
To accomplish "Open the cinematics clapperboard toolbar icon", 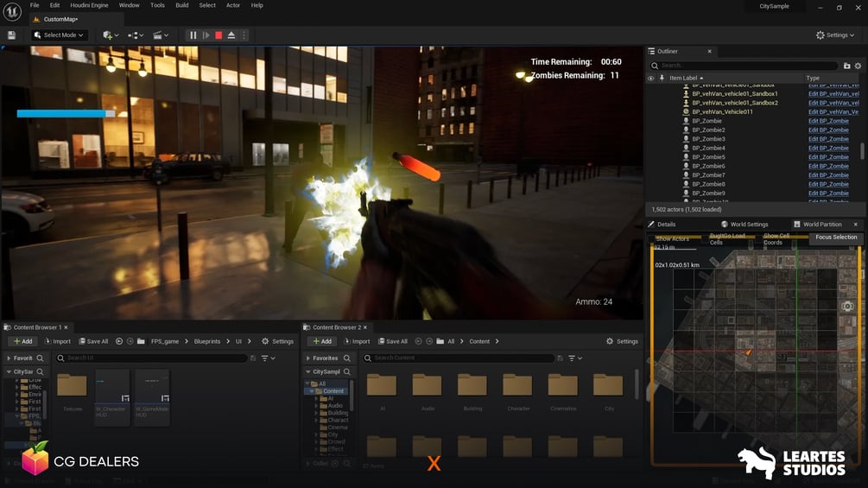I will [x=161, y=35].
